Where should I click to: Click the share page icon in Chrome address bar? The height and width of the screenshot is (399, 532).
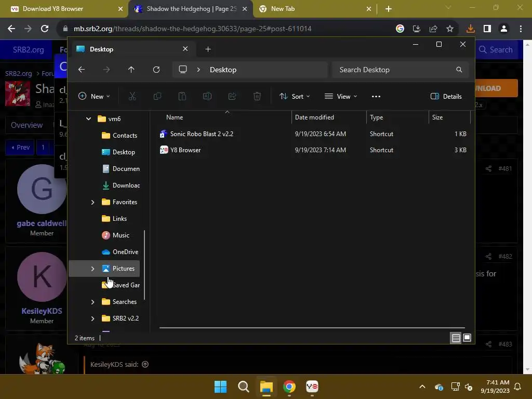click(x=433, y=29)
